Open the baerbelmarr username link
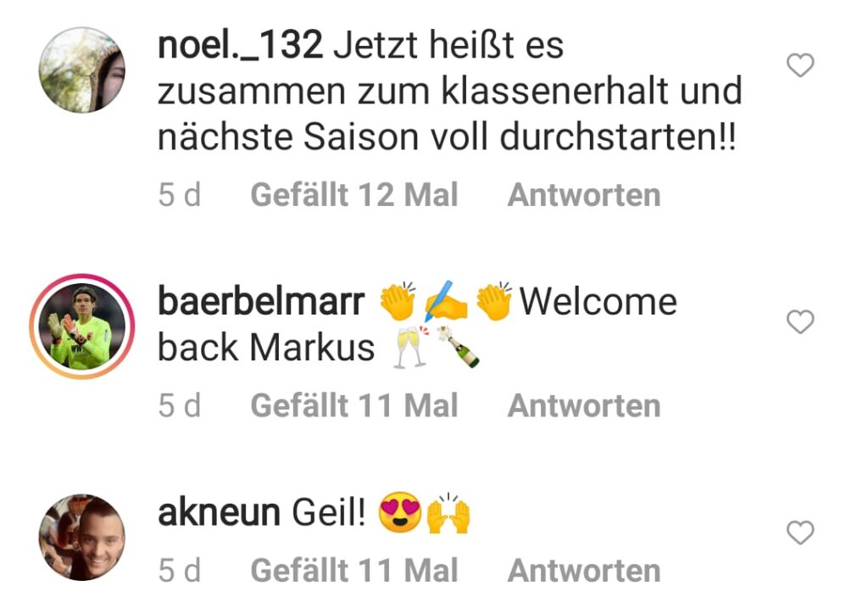The image size is (868, 597). pos(261,302)
